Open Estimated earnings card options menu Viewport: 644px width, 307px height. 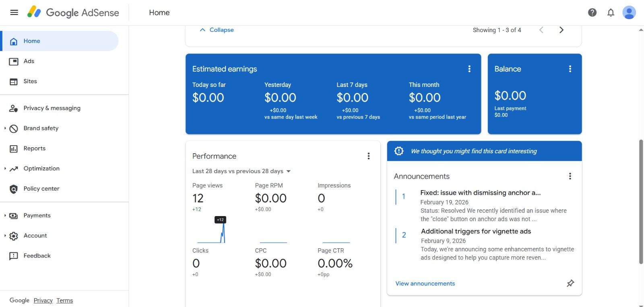[469, 69]
